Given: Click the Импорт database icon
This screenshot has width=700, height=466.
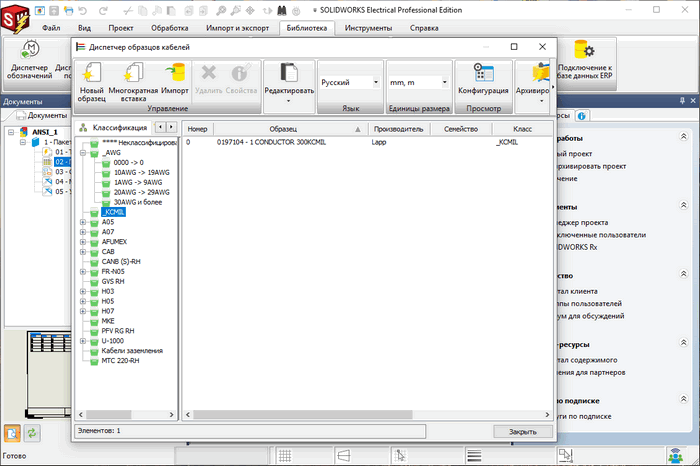Looking at the screenshot, I should pos(175,73).
